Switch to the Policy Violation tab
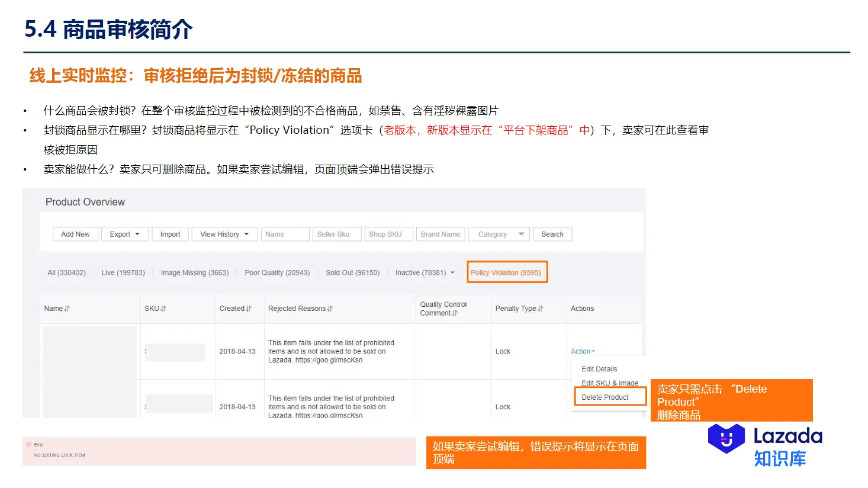Viewport: 868px width, 488px height. pyautogui.click(x=507, y=272)
